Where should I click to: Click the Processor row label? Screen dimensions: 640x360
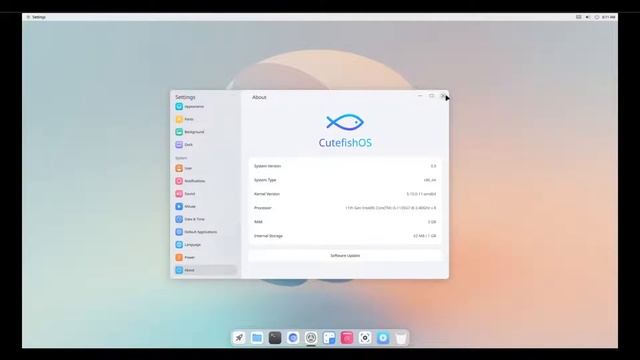click(262, 208)
